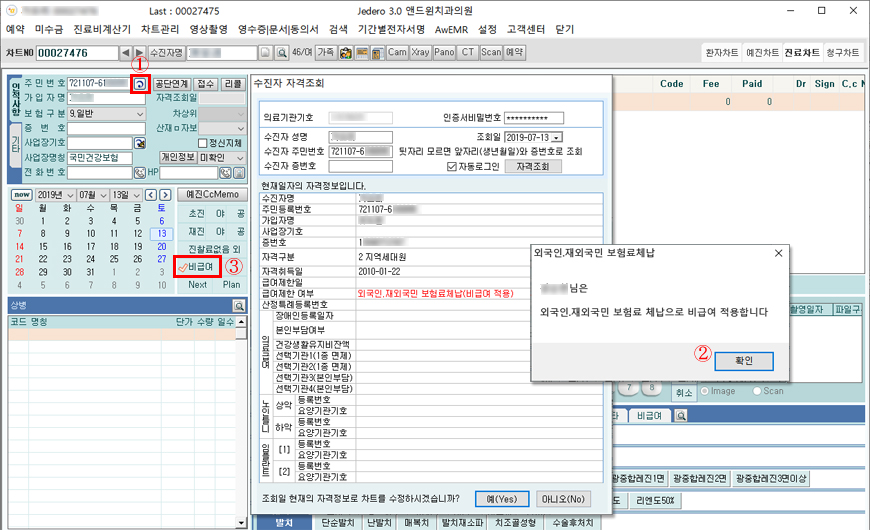The width and height of the screenshot is (870, 530).
Task: Click the search icon in 상병 panel header
Action: pyautogui.click(x=239, y=306)
